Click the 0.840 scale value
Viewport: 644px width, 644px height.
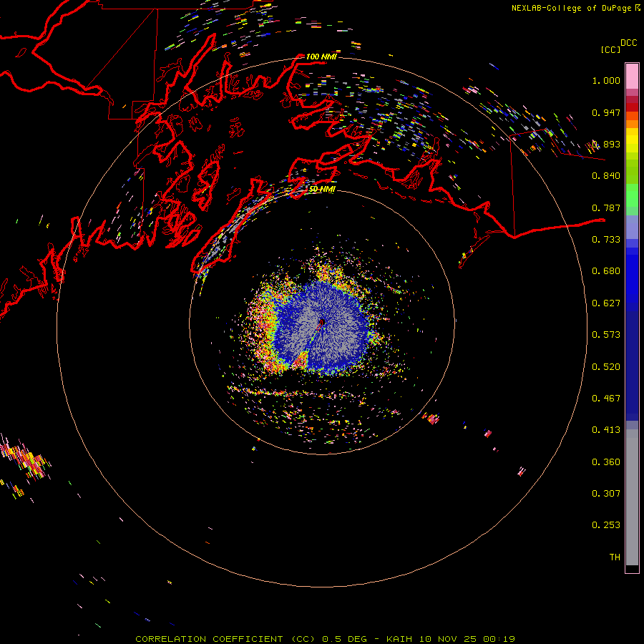pyautogui.click(x=606, y=176)
